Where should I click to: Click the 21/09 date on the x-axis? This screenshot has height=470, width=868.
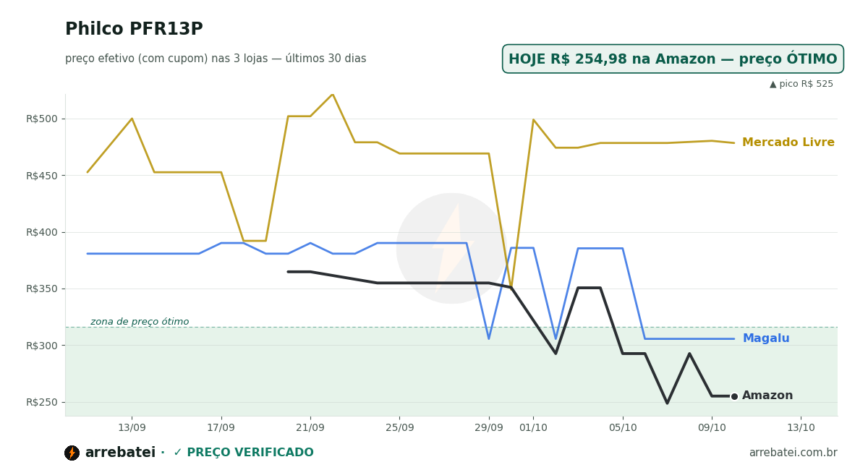pos(310,428)
